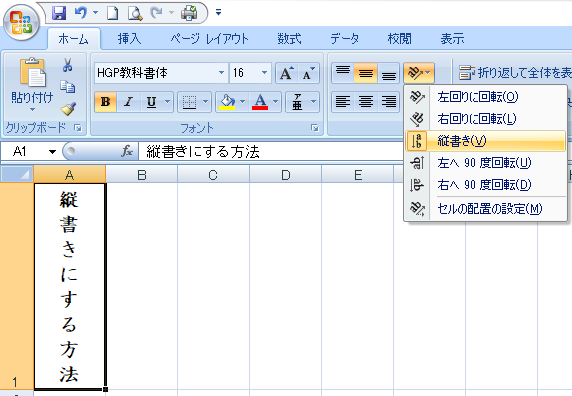This screenshot has width=572, height=396.
Task: Open the Name Box dropdown arrow
Action: pos(53,151)
